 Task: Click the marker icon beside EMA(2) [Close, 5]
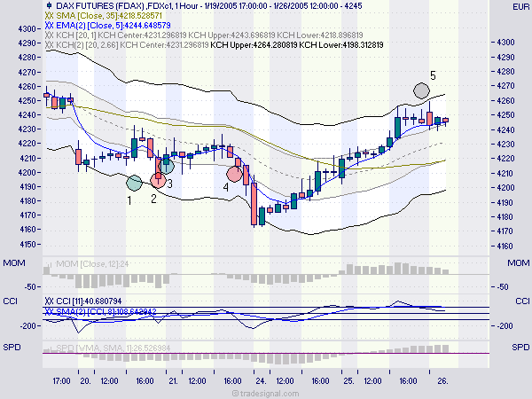[x=49, y=26]
